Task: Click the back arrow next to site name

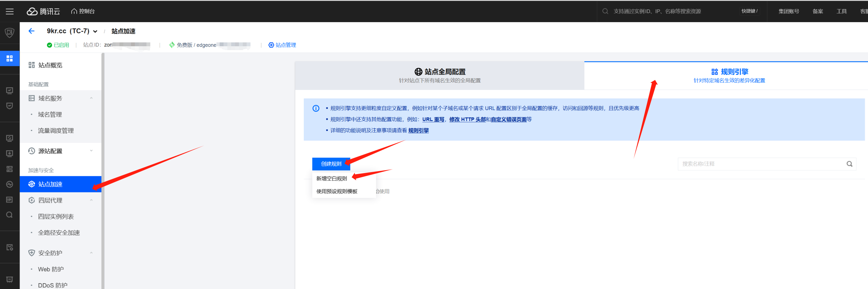Action: tap(31, 31)
